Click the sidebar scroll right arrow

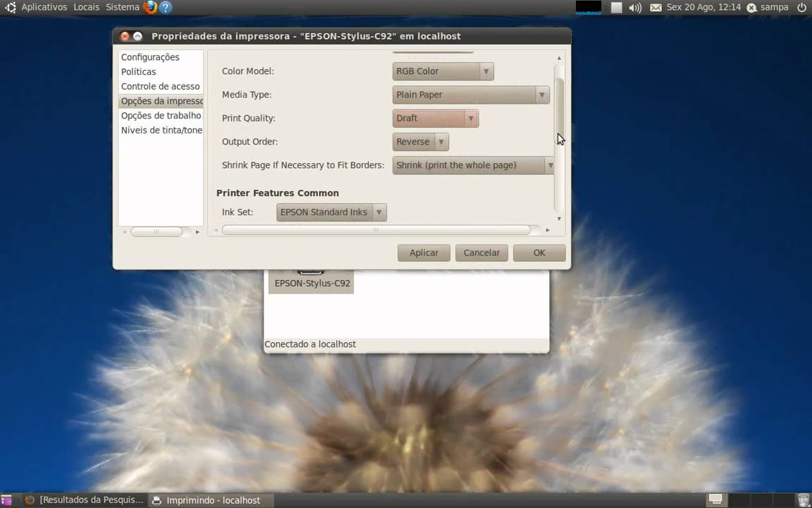(197, 231)
